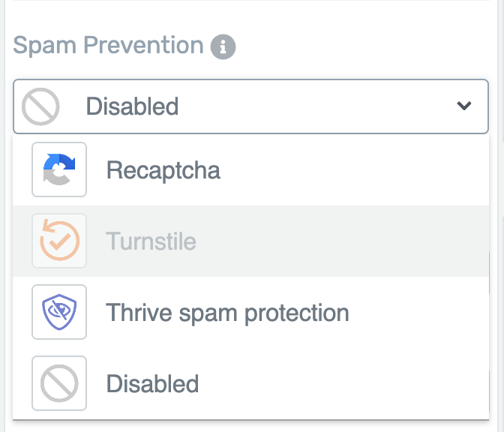Click empty space in highlighted Turnstile row
The image size is (504, 432).
coord(340,241)
